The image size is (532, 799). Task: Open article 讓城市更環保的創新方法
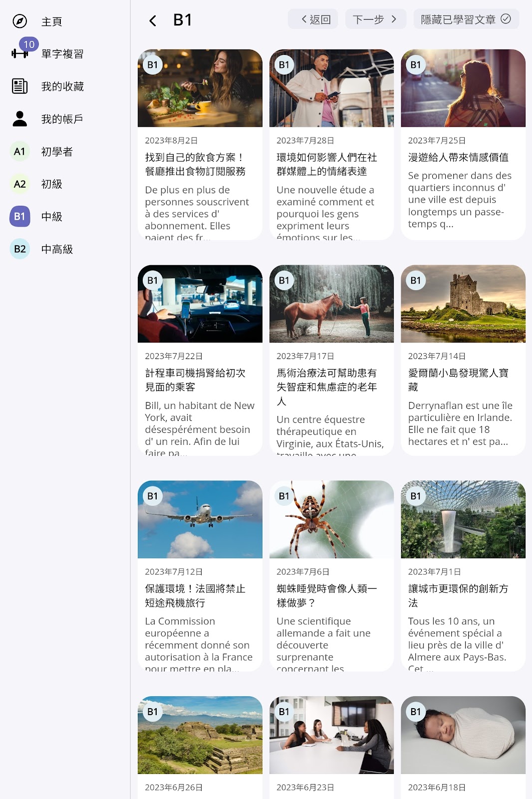[458, 596]
